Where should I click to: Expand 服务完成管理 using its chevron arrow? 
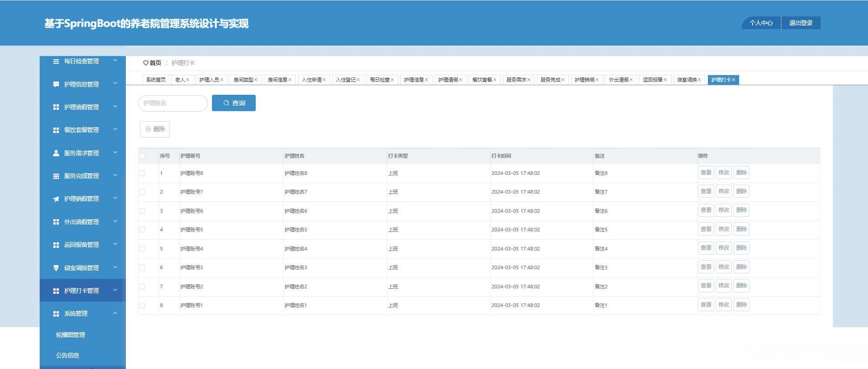(115, 175)
